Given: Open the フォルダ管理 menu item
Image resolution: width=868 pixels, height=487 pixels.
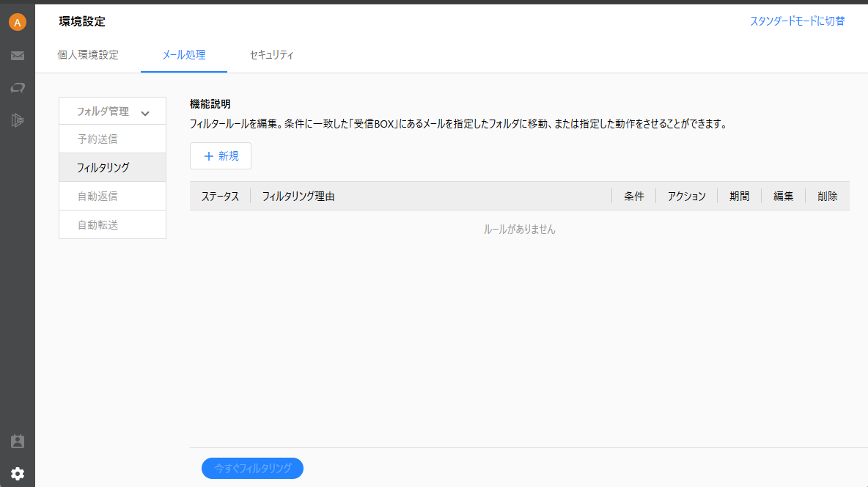Looking at the screenshot, I should (112, 111).
